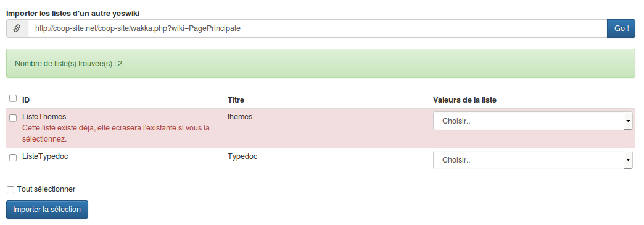Select the ListeTypedoc ID label

[45, 156]
